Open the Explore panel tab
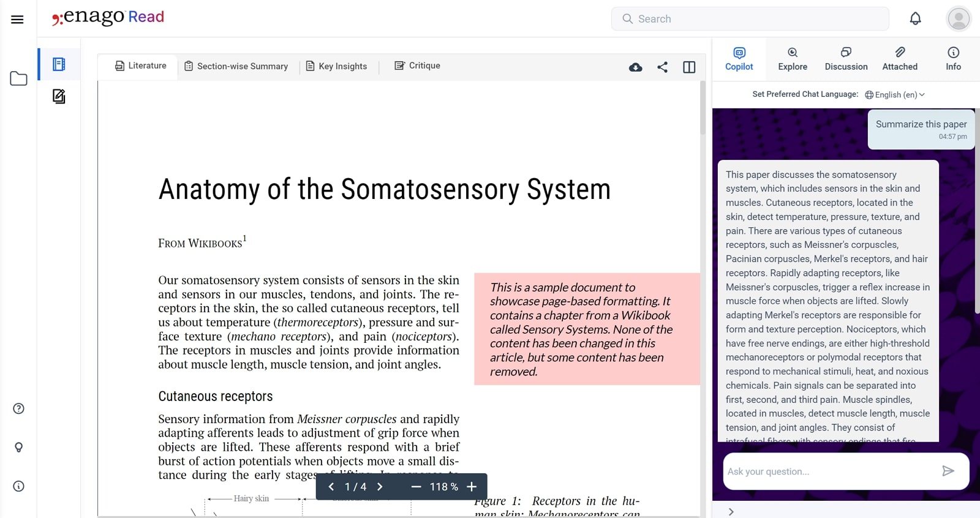This screenshot has height=518, width=980. coord(793,59)
